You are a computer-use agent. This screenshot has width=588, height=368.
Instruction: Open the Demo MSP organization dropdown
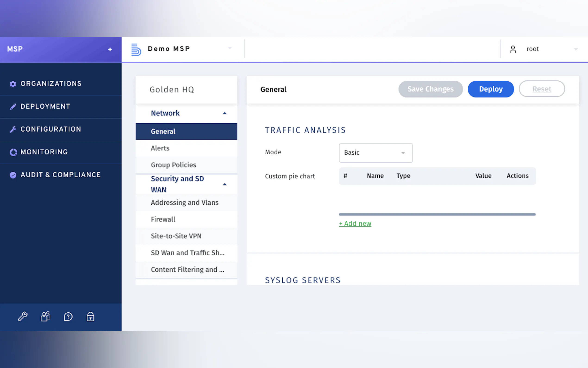pos(230,48)
